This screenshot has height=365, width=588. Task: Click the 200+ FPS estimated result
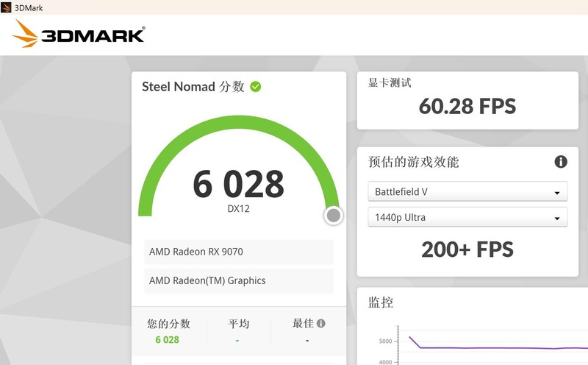click(467, 249)
